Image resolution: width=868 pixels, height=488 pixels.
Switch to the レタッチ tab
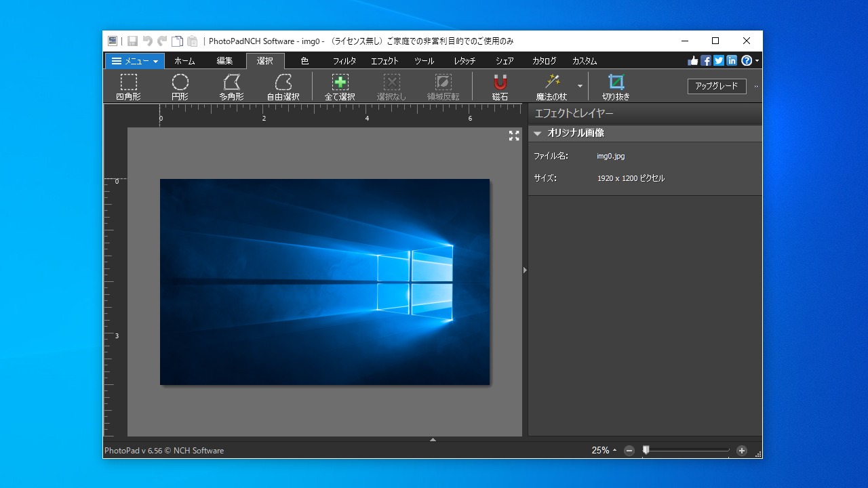tap(465, 61)
